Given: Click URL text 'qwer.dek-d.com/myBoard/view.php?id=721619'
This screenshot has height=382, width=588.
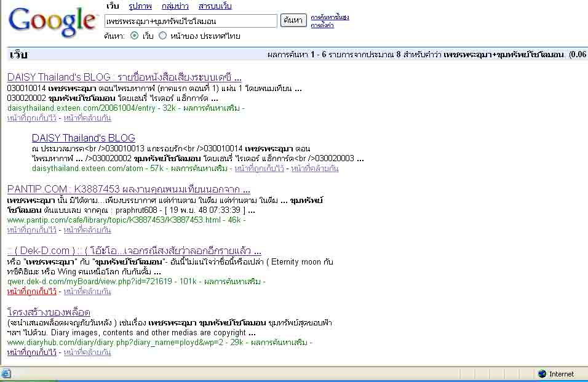Looking at the screenshot, I should [90, 281].
